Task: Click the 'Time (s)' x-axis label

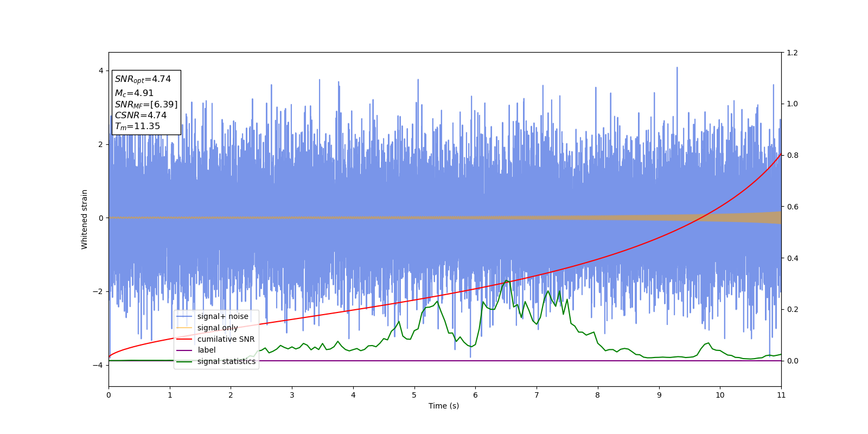Action: (444, 406)
